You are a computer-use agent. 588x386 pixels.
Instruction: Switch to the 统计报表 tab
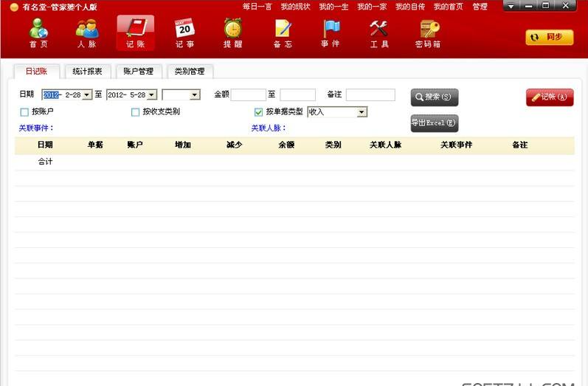87,72
